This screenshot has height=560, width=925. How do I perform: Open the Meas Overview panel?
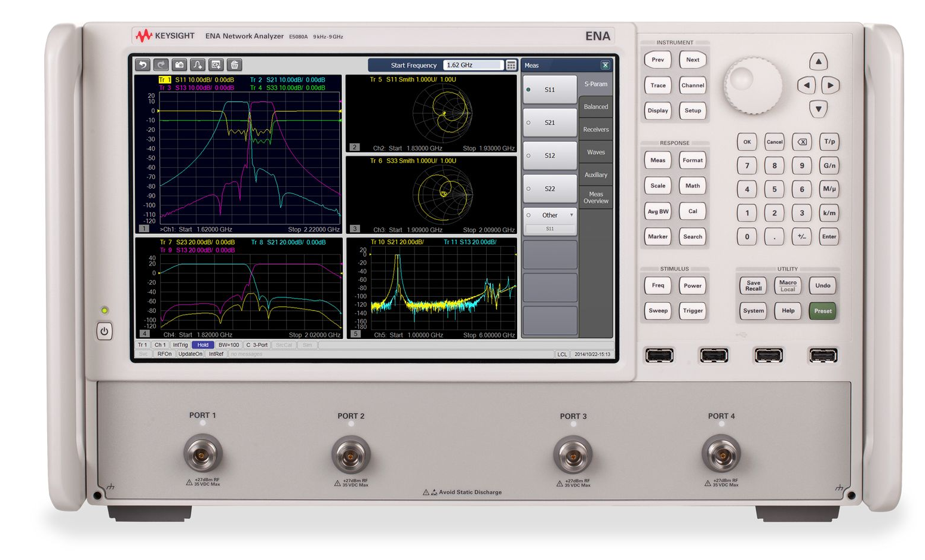(595, 197)
